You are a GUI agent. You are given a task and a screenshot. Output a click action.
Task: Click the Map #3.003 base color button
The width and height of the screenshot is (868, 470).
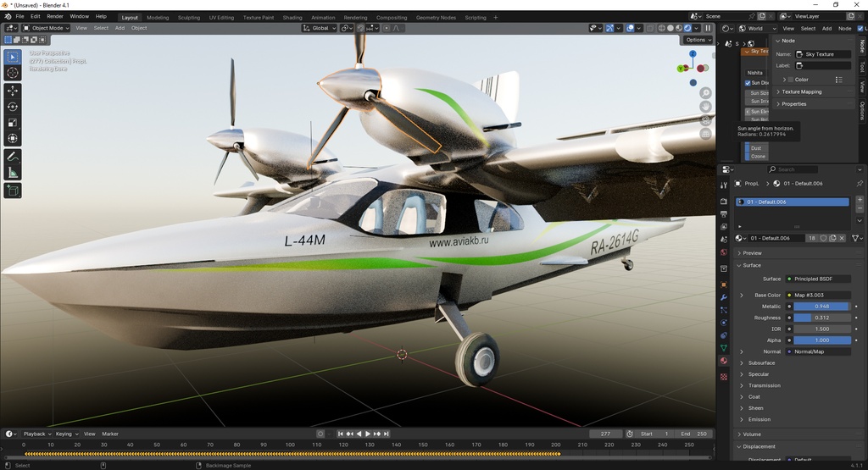click(x=818, y=296)
